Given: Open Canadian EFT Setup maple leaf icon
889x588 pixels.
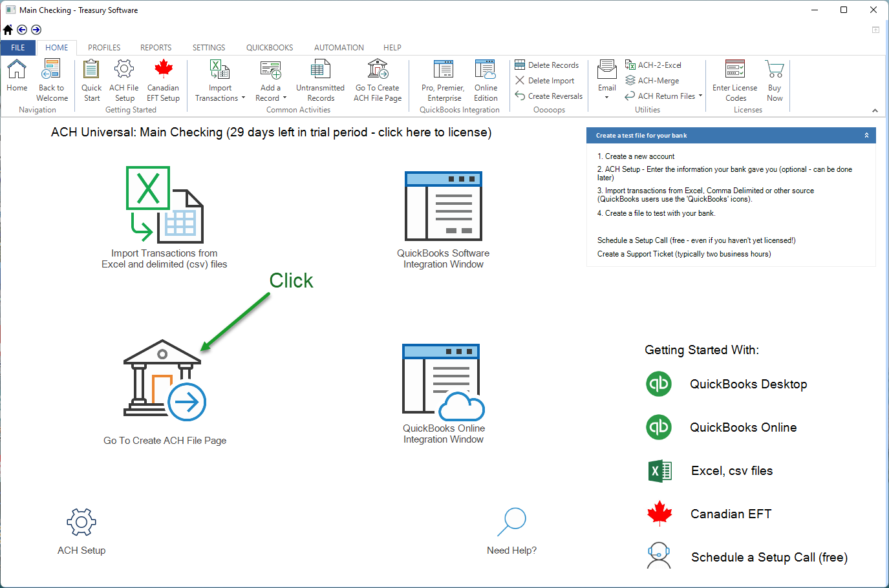Looking at the screenshot, I should [164, 68].
